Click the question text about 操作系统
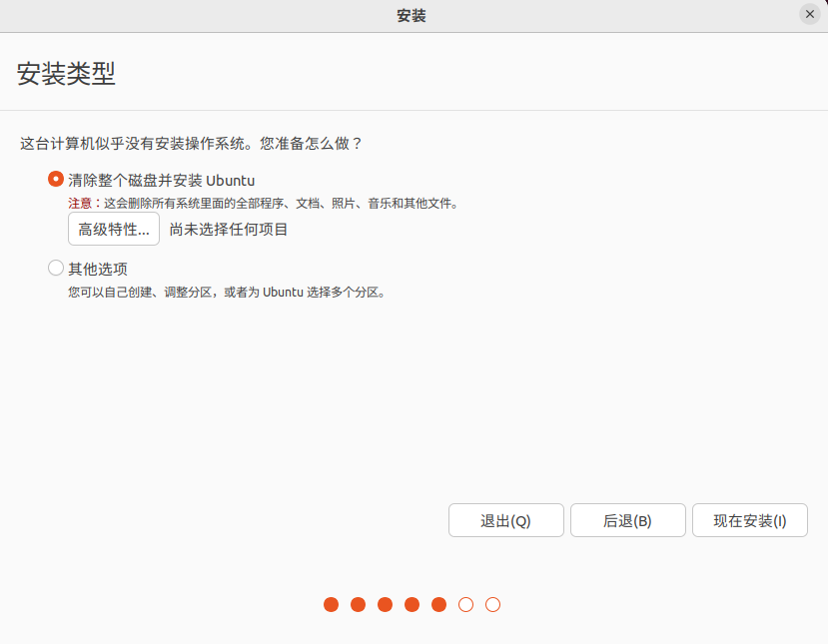Image resolution: width=828 pixels, height=644 pixels. 192,143
